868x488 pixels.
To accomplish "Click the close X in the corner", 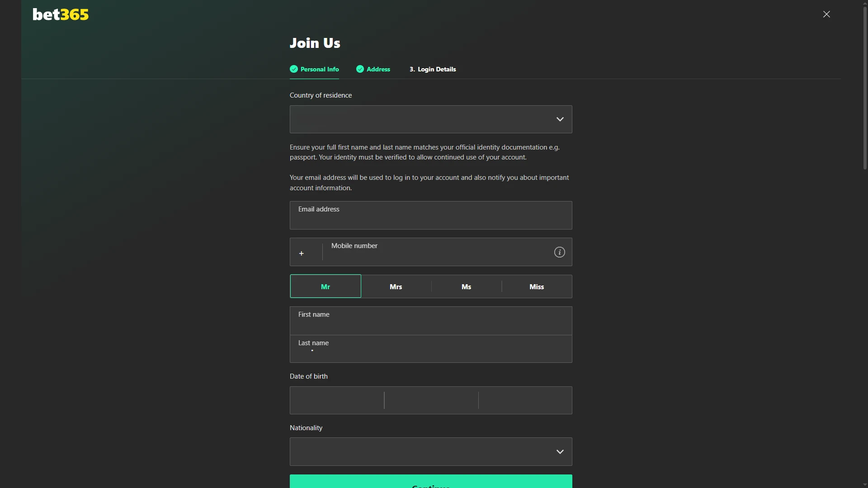I will [x=826, y=14].
